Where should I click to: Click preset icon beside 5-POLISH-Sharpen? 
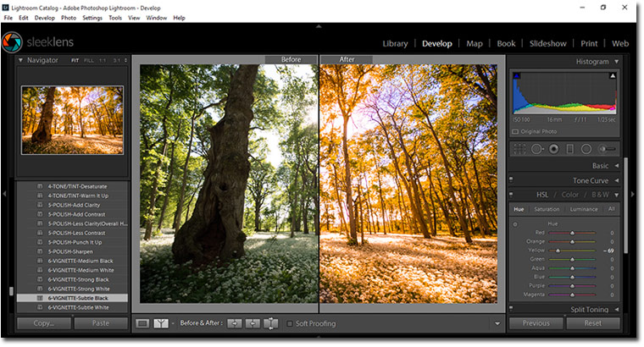click(x=41, y=251)
